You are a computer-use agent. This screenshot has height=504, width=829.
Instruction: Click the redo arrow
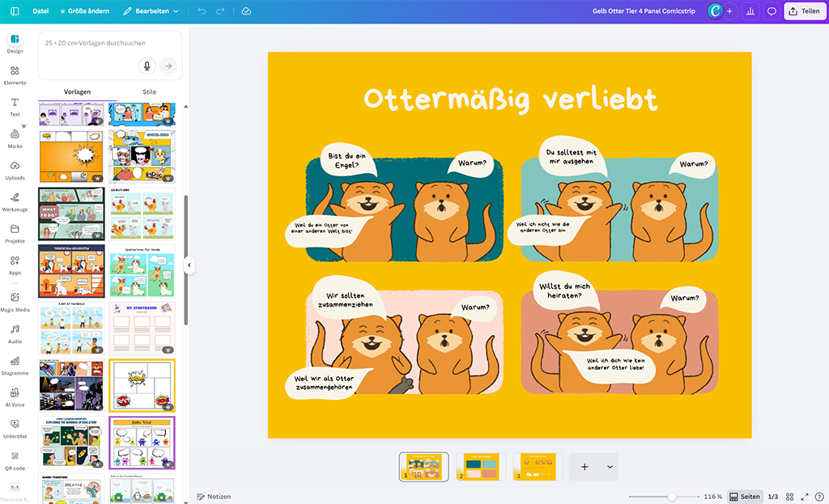[x=220, y=11]
